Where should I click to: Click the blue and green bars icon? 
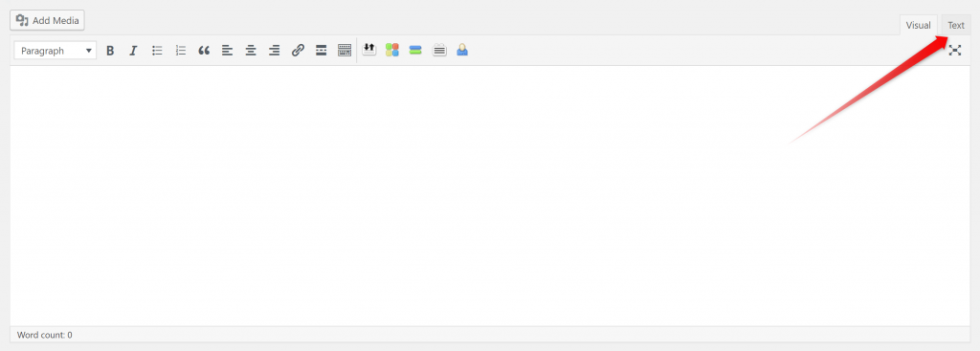coord(415,50)
